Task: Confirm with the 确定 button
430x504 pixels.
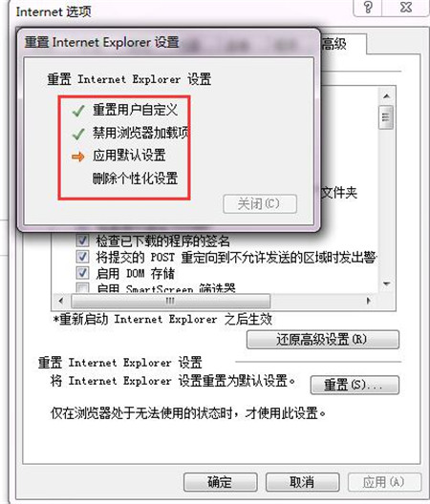Action: pyautogui.click(x=220, y=482)
